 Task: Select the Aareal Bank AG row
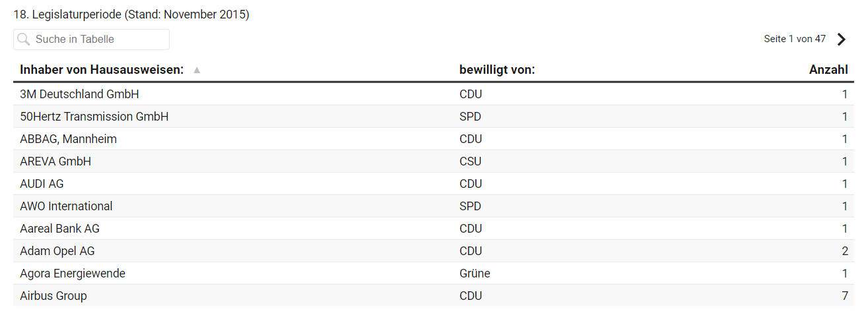tap(59, 229)
